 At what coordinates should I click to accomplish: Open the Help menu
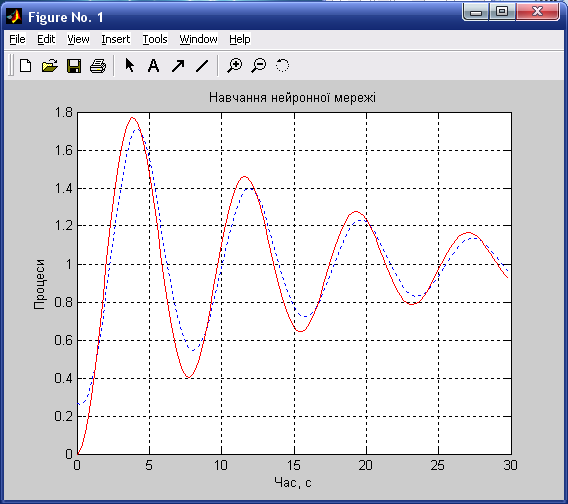[x=240, y=39]
